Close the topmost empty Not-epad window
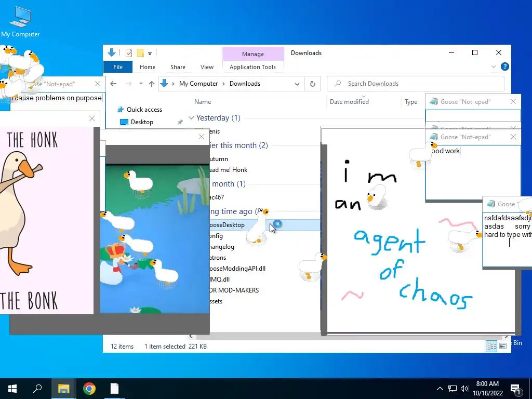 click(513, 101)
